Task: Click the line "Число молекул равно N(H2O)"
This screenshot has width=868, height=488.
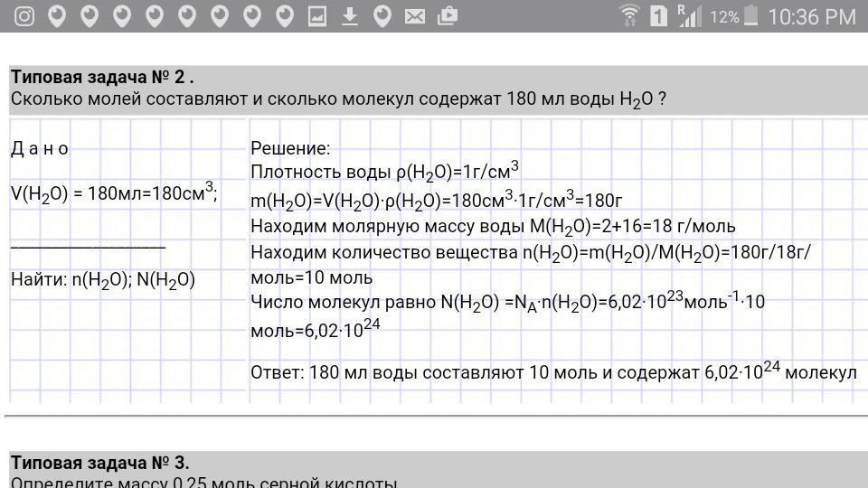Action: click(507, 302)
